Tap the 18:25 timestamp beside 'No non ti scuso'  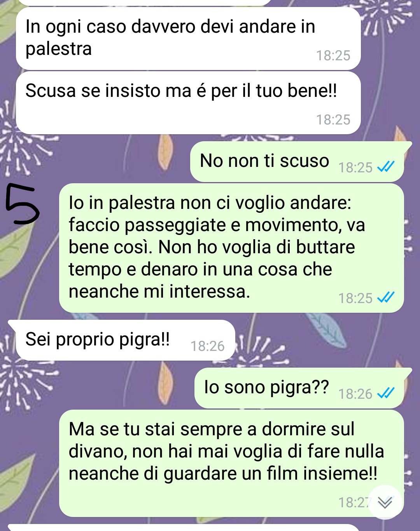355,167
